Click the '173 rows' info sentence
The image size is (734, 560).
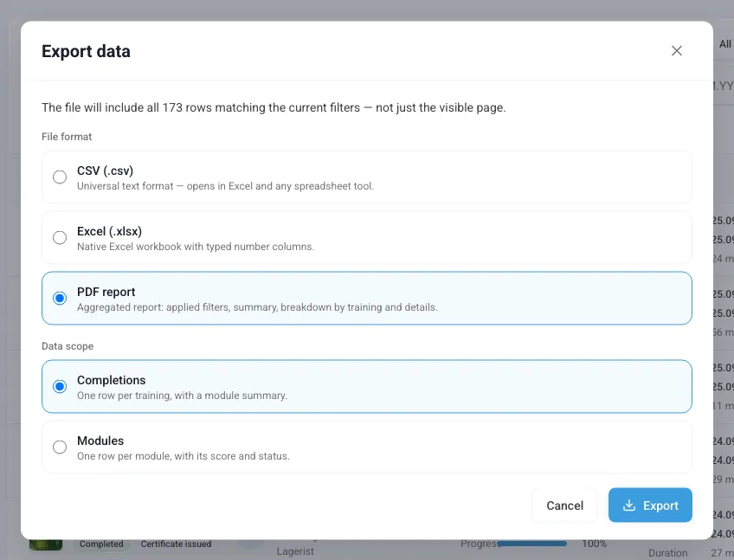click(274, 107)
